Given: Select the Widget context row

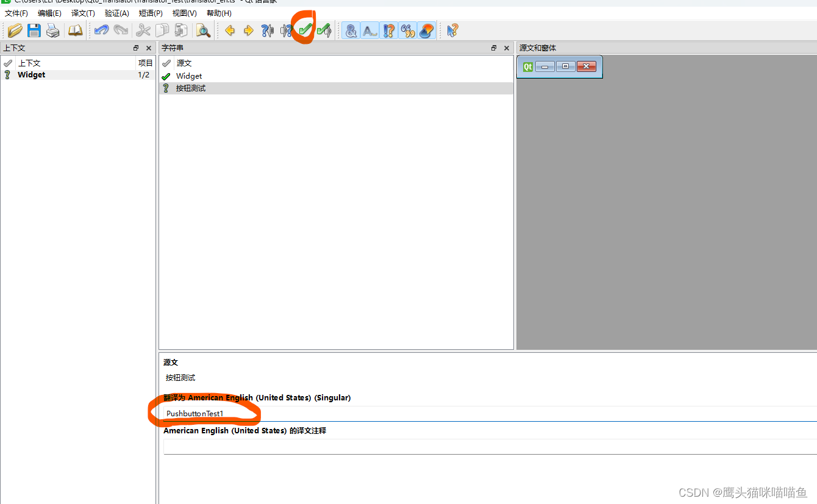Looking at the screenshot, I should click(78, 75).
